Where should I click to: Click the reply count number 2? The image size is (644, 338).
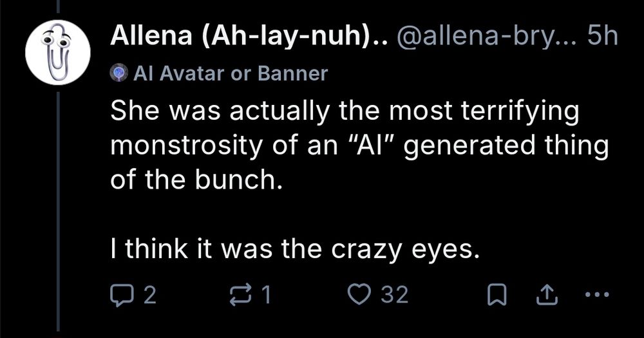(x=149, y=295)
